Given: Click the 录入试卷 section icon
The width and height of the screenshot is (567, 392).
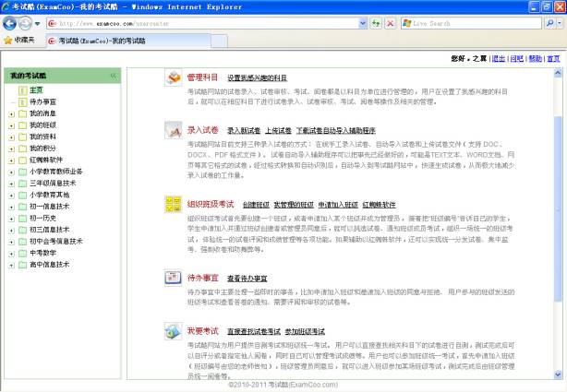Looking at the screenshot, I should pyautogui.click(x=173, y=133).
